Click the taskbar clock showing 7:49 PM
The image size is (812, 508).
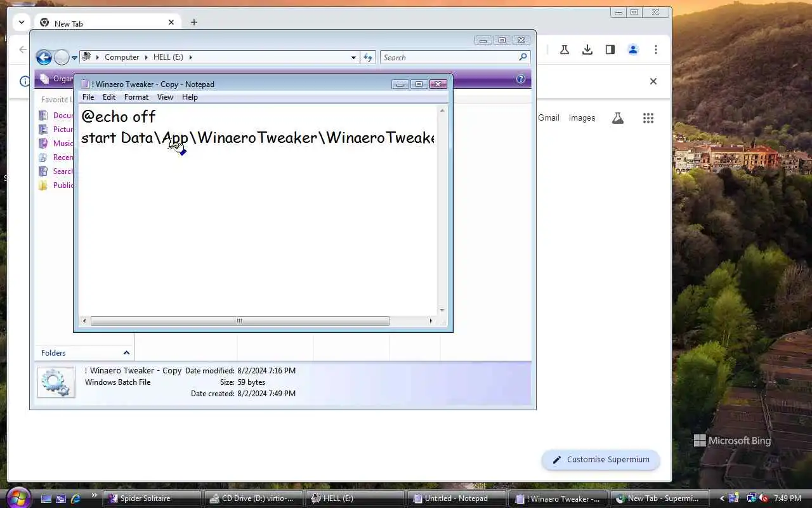click(x=787, y=498)
